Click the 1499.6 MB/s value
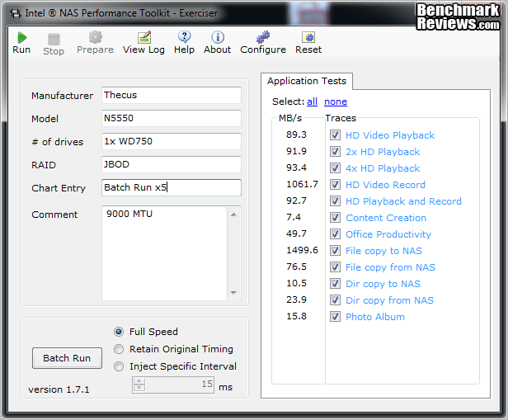The image size is (508, 420). point(303,250)
